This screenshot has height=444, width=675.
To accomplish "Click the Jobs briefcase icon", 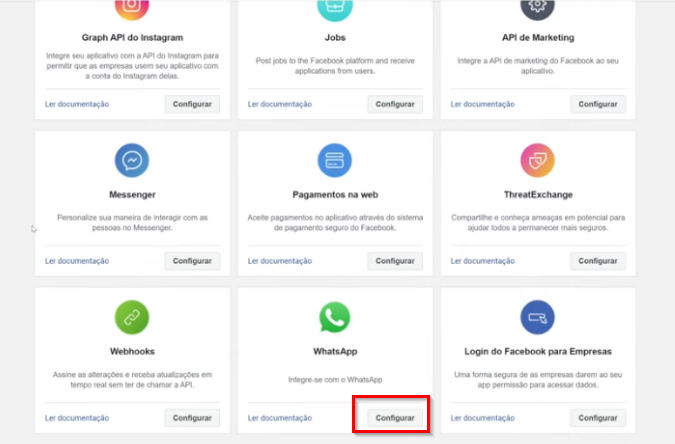I will (x=334, y=6).
